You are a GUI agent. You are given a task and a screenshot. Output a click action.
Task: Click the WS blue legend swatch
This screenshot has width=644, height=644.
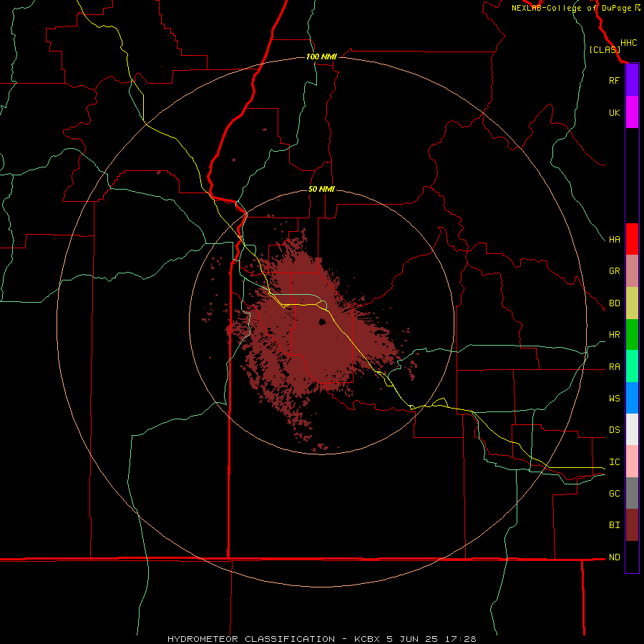pyautogui.click(x=632, y=398)
